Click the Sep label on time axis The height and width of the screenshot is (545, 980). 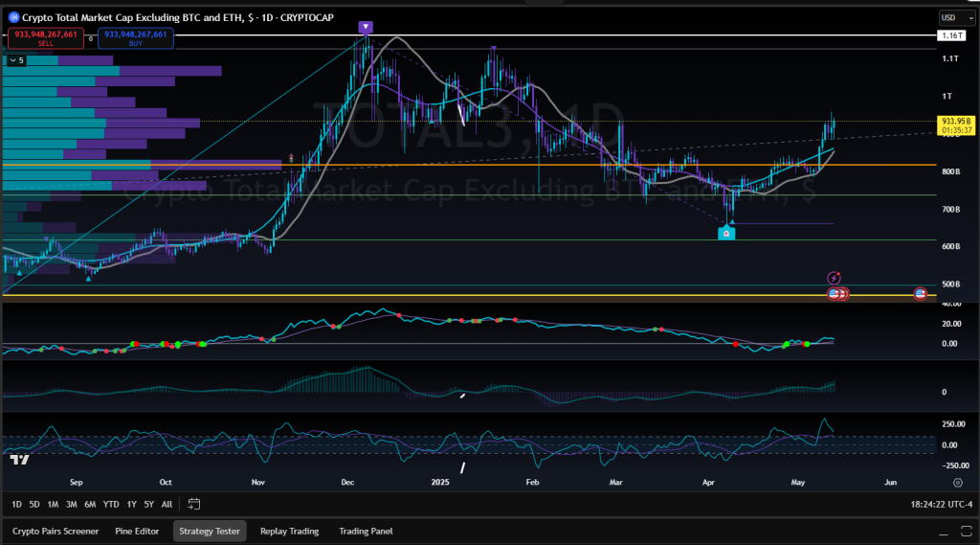[76, 483]
